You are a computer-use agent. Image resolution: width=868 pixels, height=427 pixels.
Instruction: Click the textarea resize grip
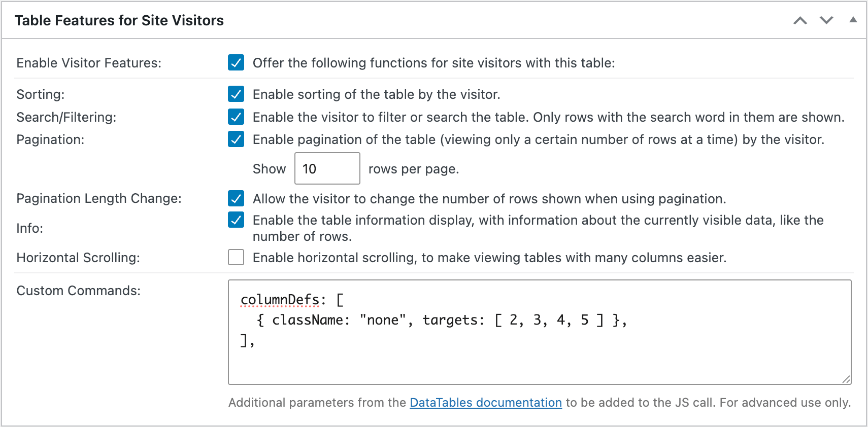pos(847,379)
